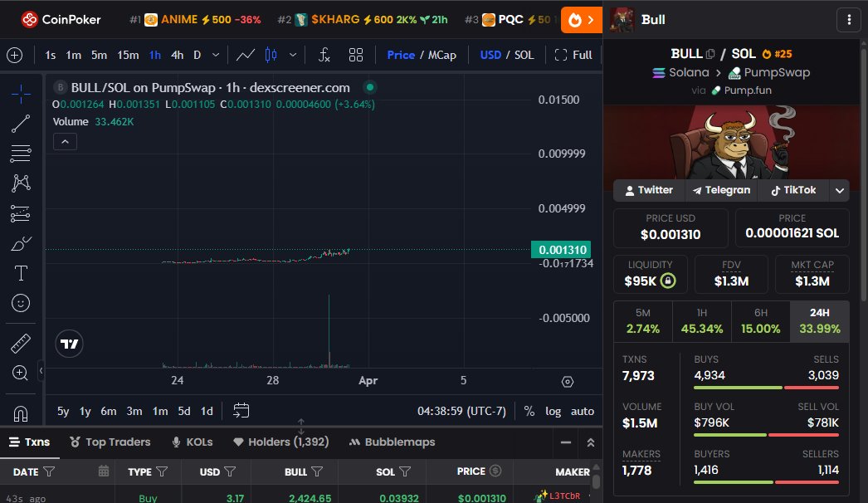868x503 pixels.
Task: Enter Full screen chart mode
Action: pos(573,55)
